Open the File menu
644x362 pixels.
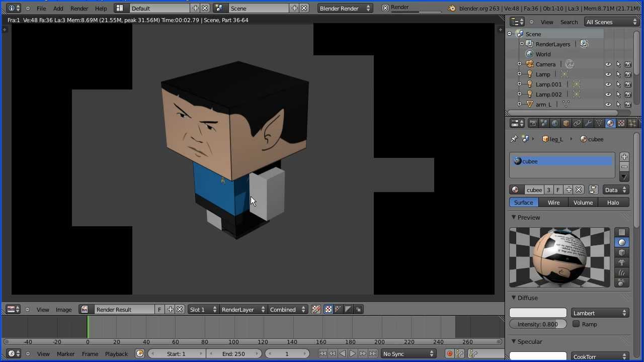[x=41, y=8]
